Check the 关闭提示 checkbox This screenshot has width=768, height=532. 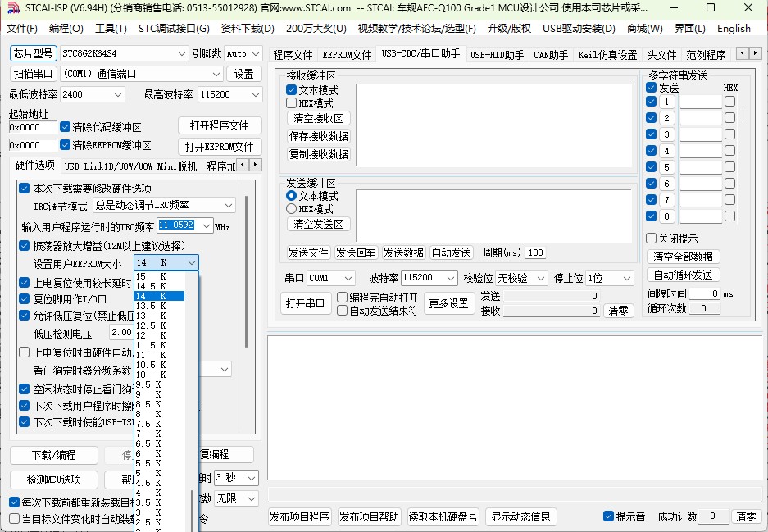tap(651, 238)
